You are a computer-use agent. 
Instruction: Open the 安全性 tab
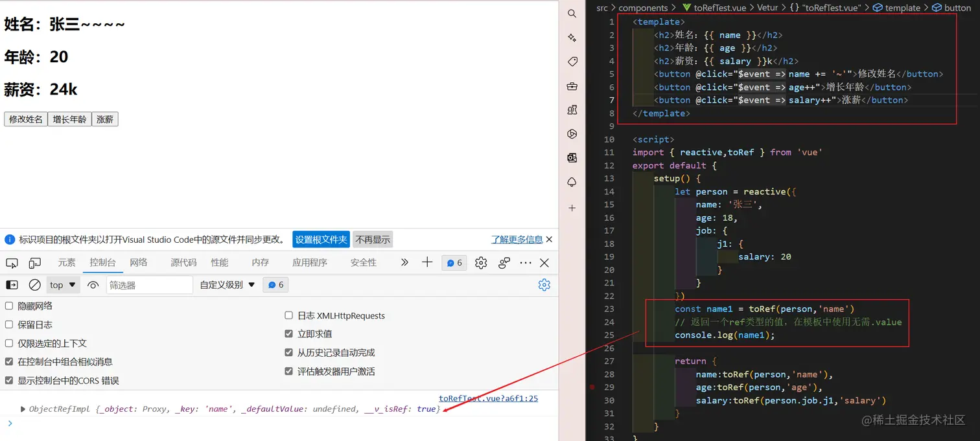pos(364,262)
